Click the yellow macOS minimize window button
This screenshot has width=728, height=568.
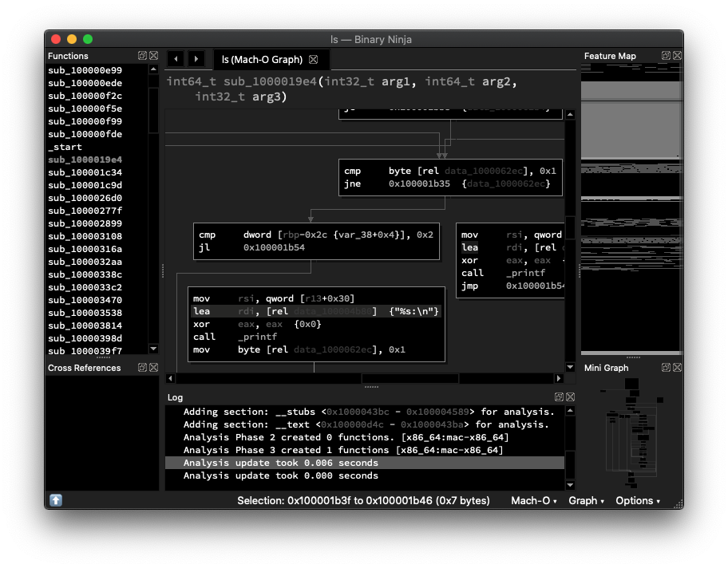[x=72, y=39]
